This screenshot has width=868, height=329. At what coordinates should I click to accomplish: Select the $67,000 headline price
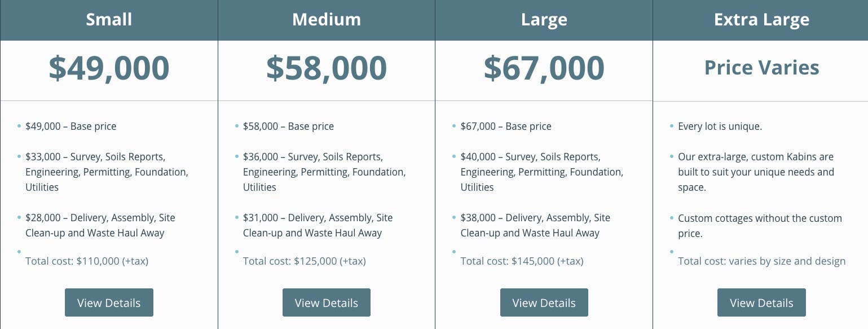(x=544, y=68)
